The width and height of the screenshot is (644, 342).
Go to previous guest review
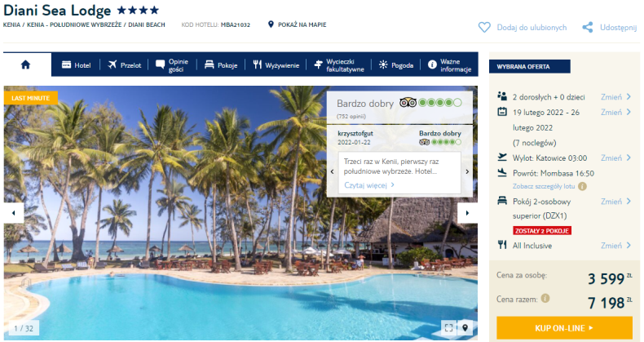pos(333,172)
